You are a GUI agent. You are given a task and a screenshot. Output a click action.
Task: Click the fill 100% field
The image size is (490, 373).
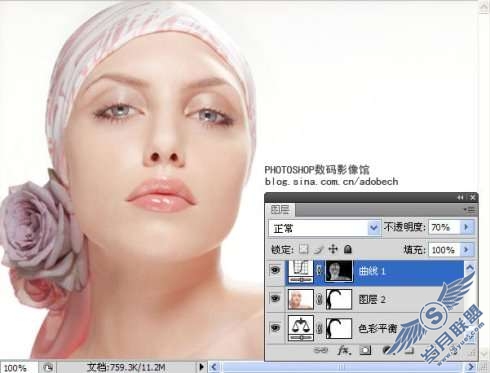(x=445, y=249)
